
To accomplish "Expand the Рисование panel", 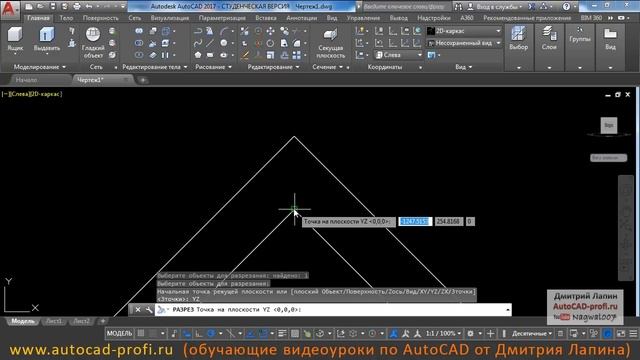I will (x=213, y=67).
